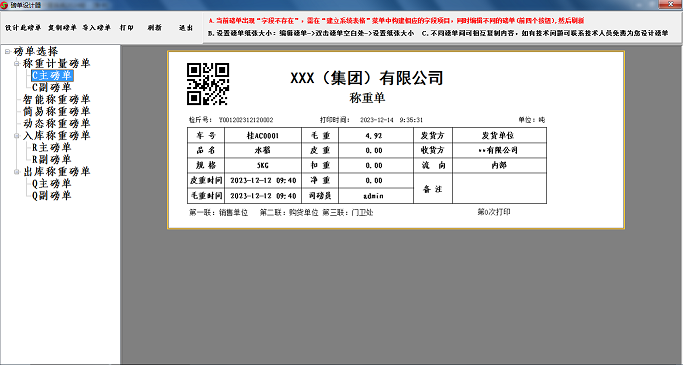The height and width of the screenshot is (365, 683).
Task: Collapse the 出库称重磅单 tree branch
Action: 17,172
